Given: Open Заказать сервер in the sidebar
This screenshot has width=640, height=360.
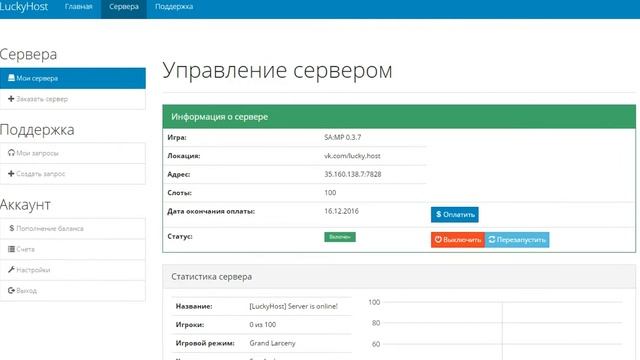Looking at the screenshot, I should coord(73,99).
